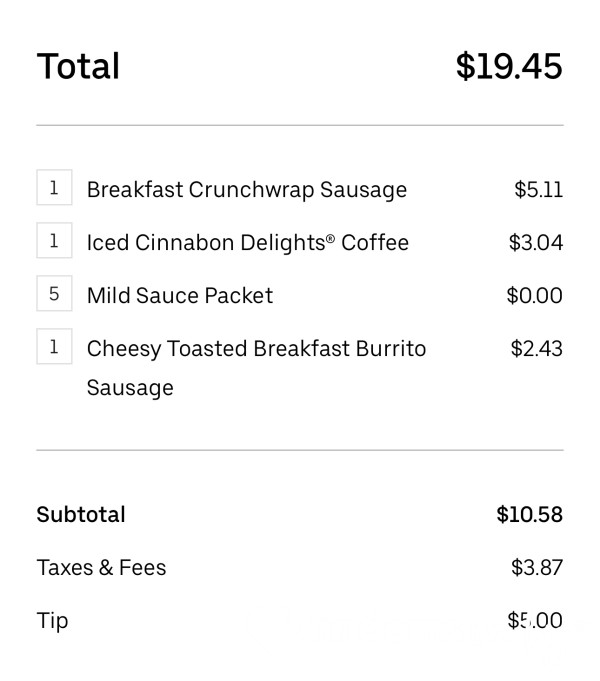The image size is (600, 681).
Task: Click the $3.04 coffee price
Action: coord(536,242)
